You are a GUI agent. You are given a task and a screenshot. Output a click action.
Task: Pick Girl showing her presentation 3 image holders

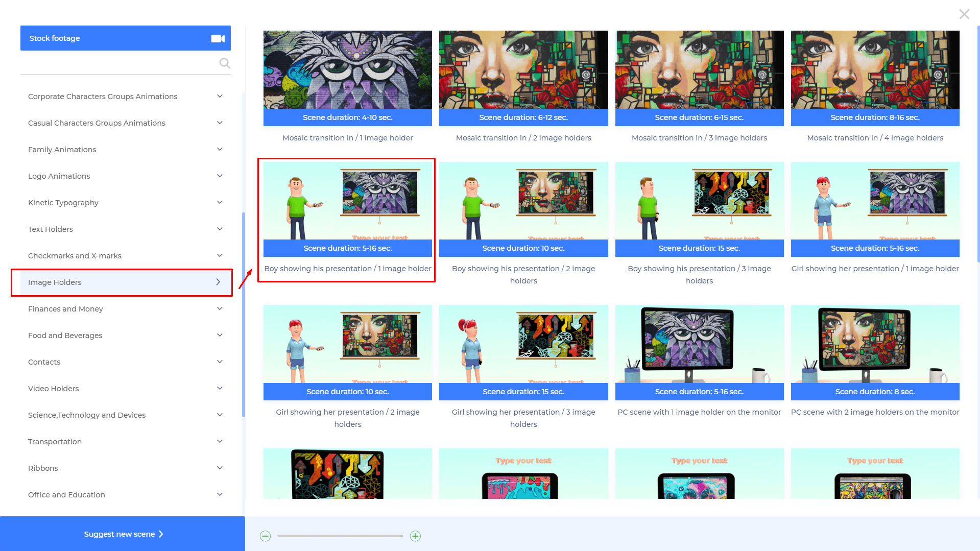(x=523, y=352)
